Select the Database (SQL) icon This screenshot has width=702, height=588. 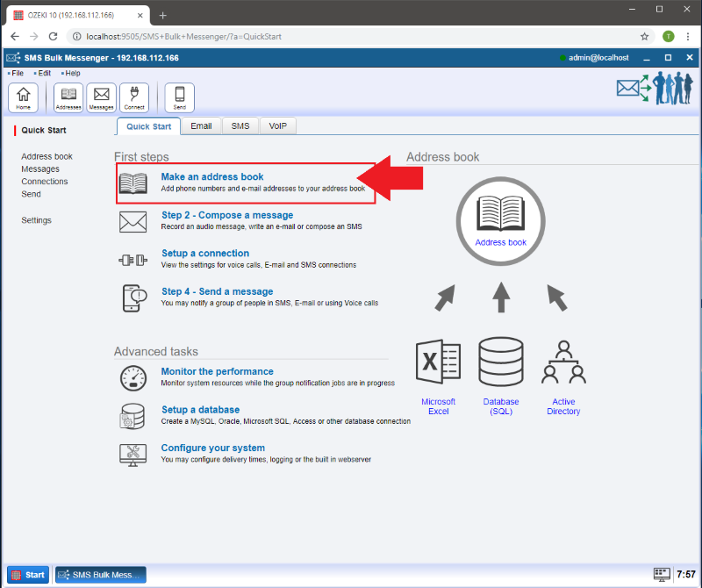[x=500, y=361]
